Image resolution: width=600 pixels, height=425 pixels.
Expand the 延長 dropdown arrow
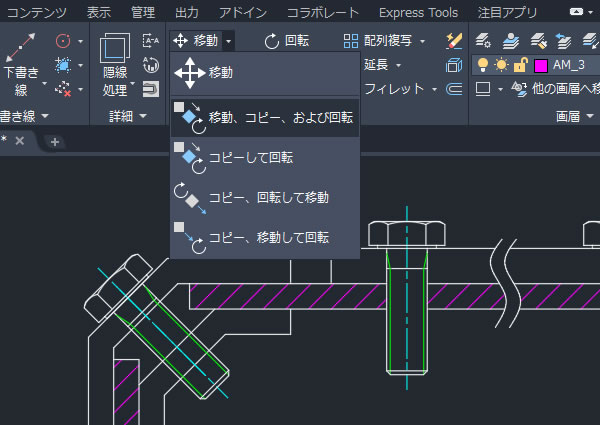pyautogui.click(x=398, y=65)
